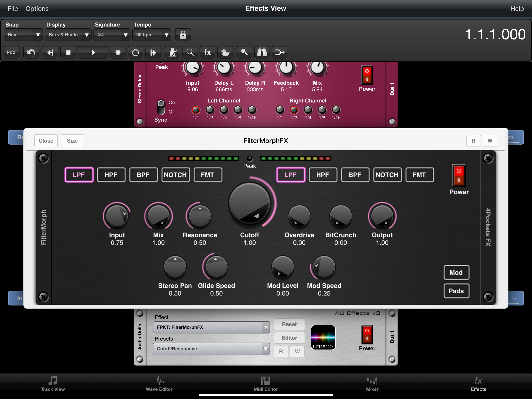Click the Peak indicator LED in FilterMorphFX
This screenshot has height=399, width=532.
pos(250,158)
